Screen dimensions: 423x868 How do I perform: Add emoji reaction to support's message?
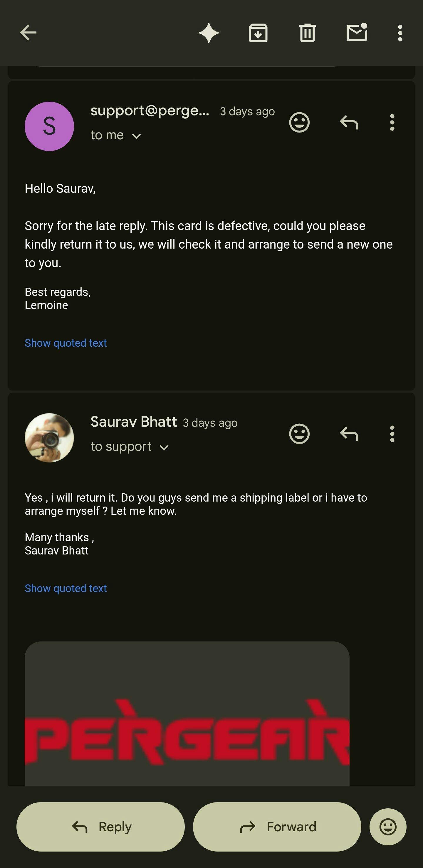299,122
